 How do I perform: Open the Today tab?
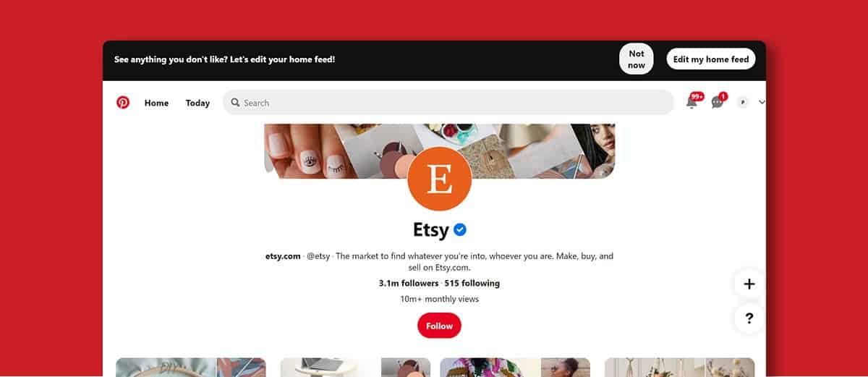pos(197,103)
